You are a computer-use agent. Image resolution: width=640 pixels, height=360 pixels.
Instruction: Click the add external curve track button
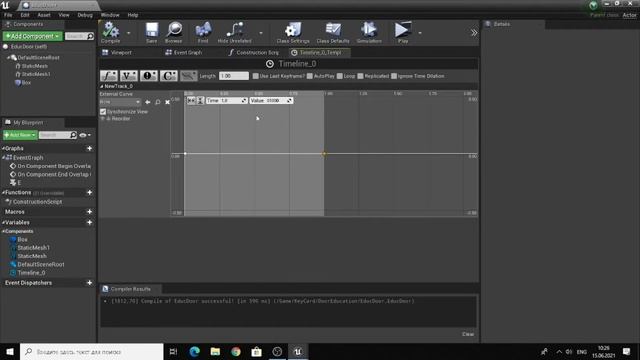(x=188, y=76)
